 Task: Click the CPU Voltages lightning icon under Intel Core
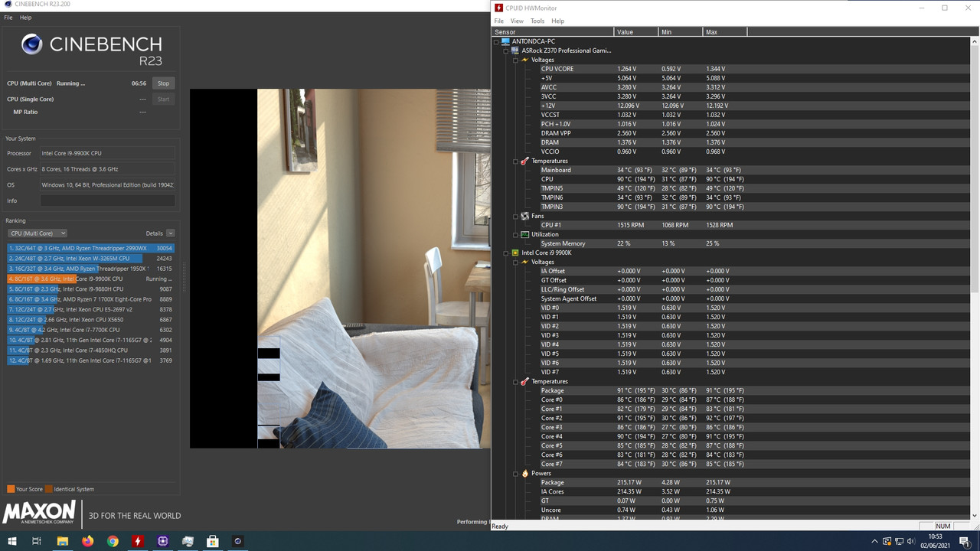(524, 262)
